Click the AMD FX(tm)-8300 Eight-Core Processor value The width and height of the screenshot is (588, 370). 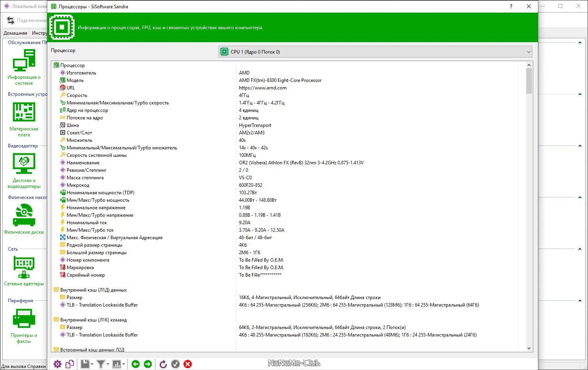tap(280, 80)
